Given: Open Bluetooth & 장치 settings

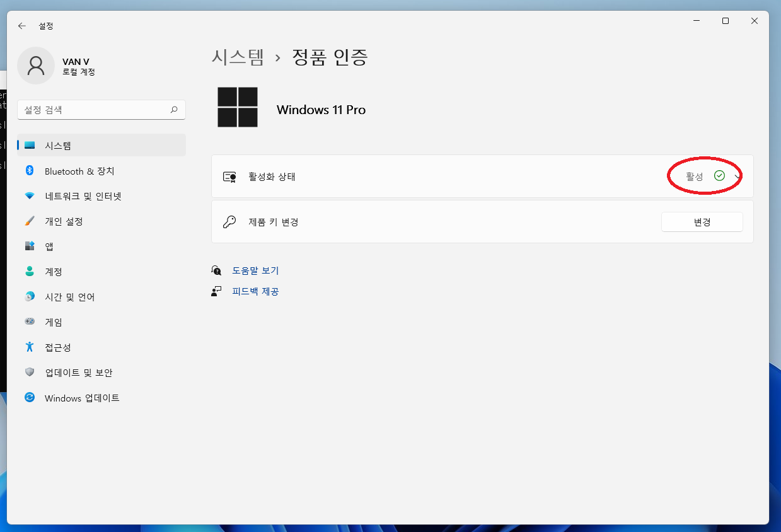Looking at the screenshot, I should point(101,171).
